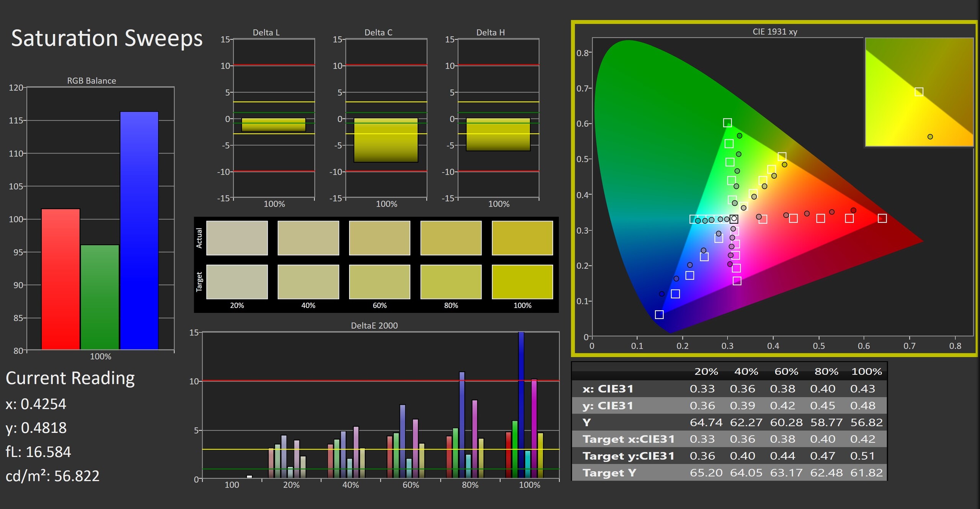Click the 100% blue target square on CIE
The image size is (980, 509).
click(659, 314)
